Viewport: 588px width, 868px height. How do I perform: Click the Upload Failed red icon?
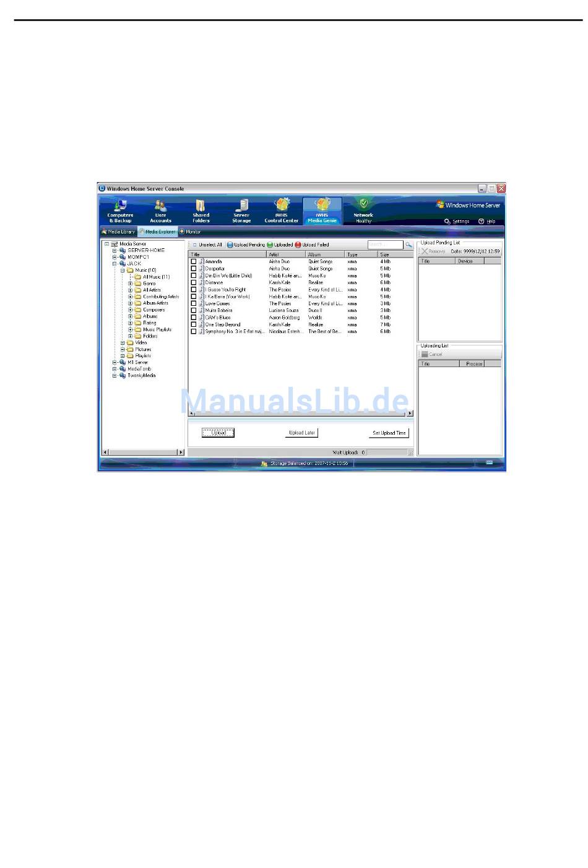click(x=298, y=245)
